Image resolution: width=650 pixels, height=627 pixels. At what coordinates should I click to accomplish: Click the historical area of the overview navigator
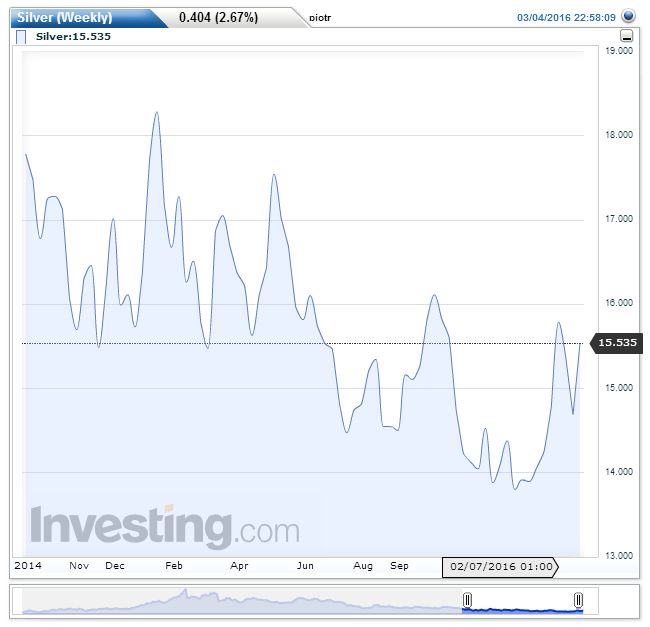242,600
